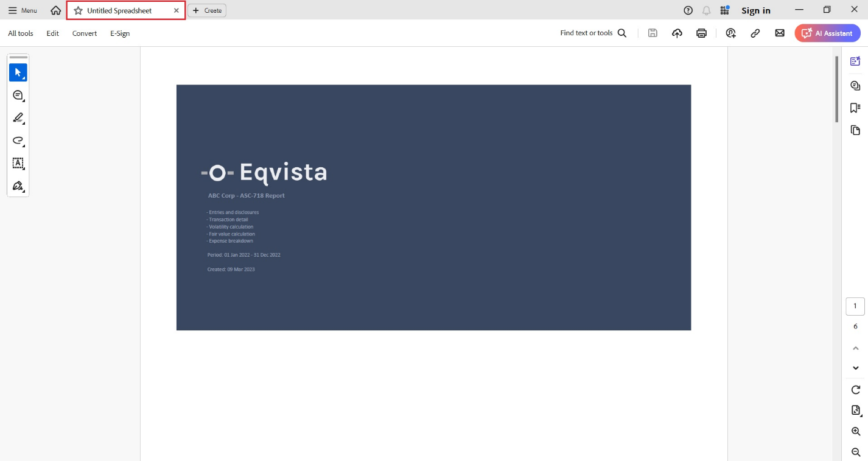Click the '- Fair value calculation' line

[231, 234]
